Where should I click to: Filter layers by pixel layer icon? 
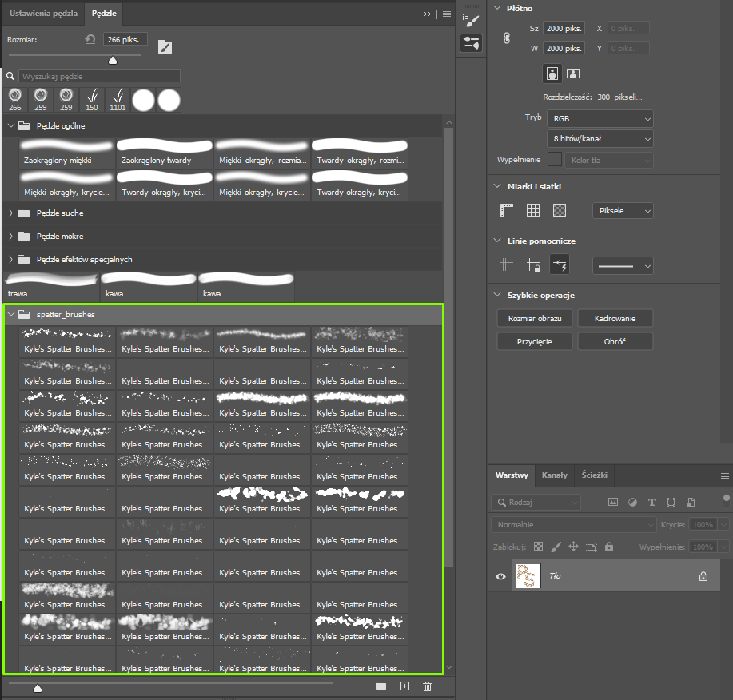pos(613,503)
